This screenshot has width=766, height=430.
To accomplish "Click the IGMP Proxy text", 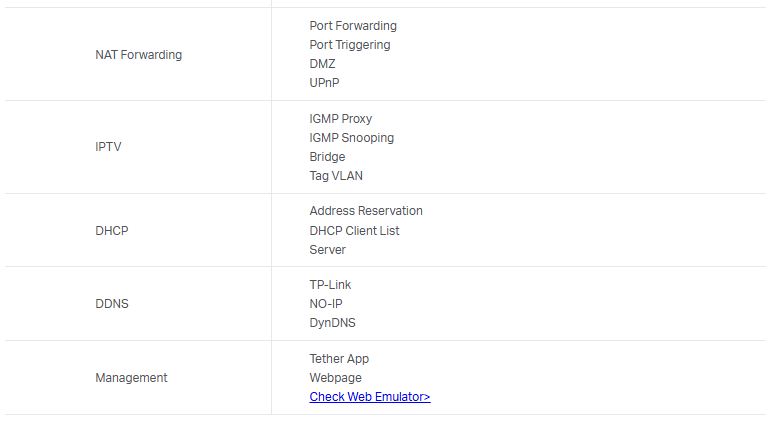I will click(340, 119).
